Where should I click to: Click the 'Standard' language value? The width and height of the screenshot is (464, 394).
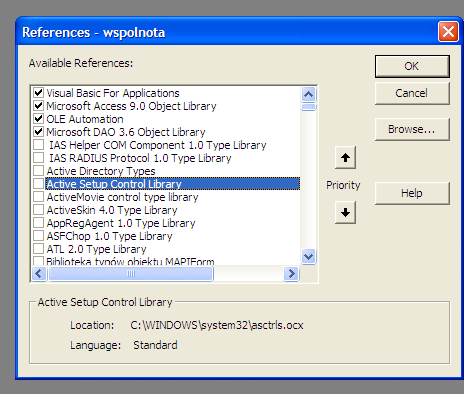pyautogui.click(x=155, y=345)
